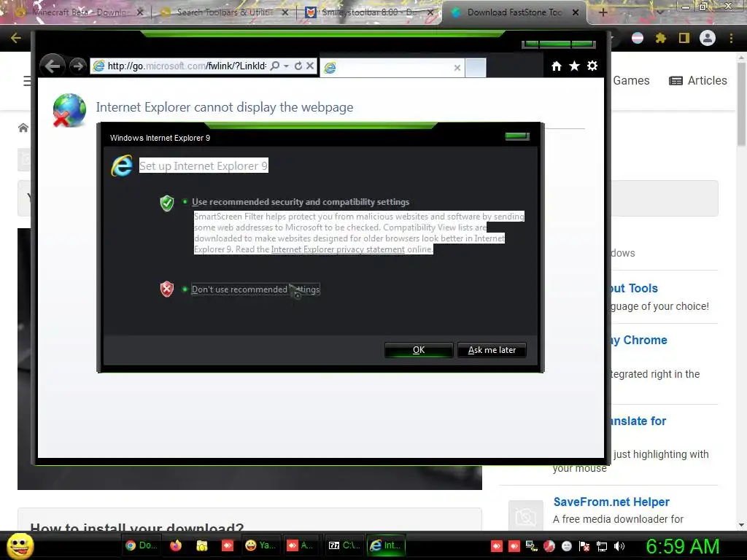The height and width of the screenshot is (560, 747).
Task: Select Use recommended security settings radio
Action: coord(185,202)
